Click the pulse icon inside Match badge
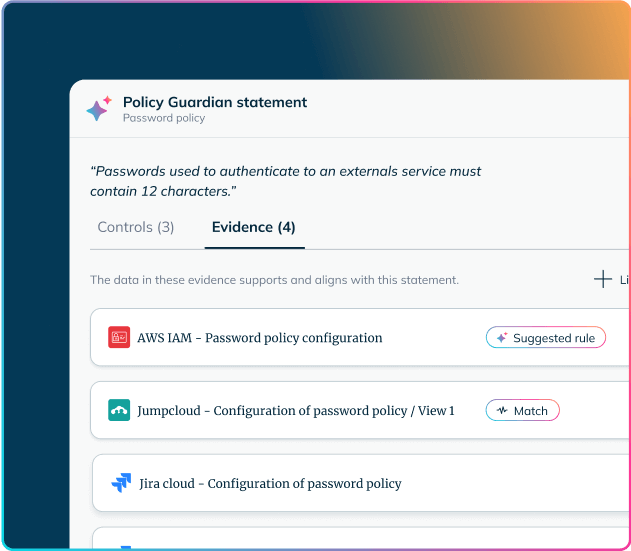Viewport: 631px width, 551px height. pos(502,411)
